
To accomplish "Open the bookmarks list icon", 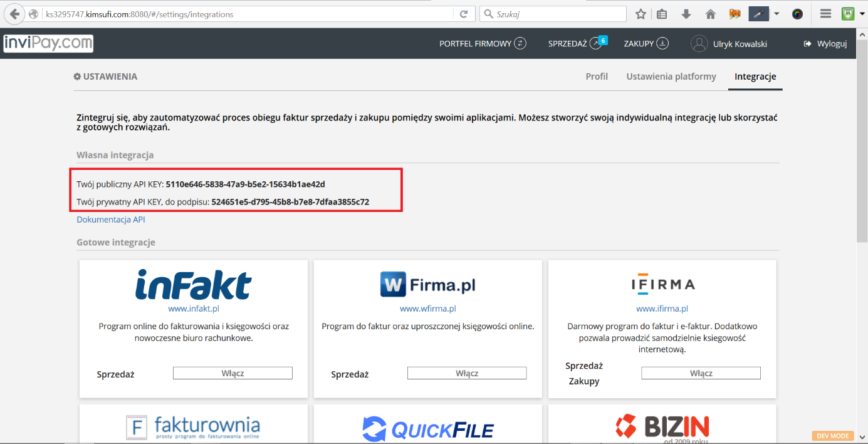I will point(662,14).
